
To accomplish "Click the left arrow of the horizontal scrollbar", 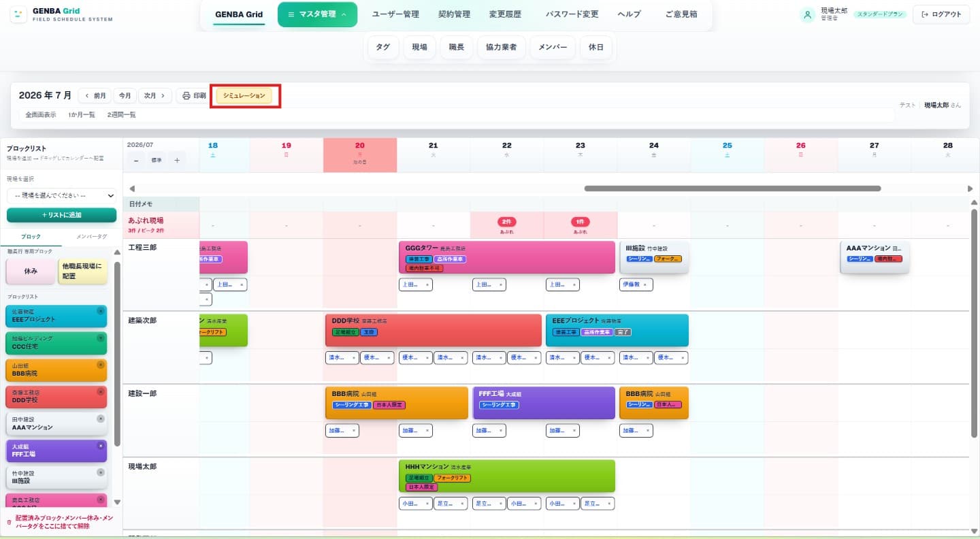I will 132,189.
